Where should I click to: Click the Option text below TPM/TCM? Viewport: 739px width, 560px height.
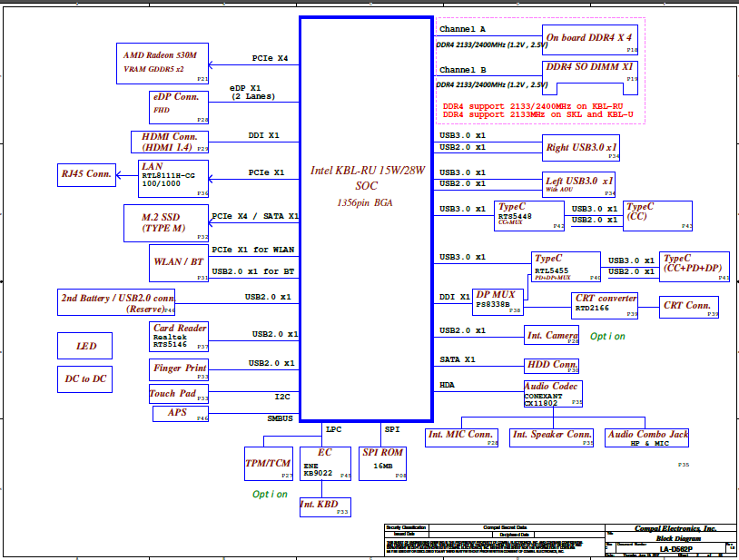[270, 494]
